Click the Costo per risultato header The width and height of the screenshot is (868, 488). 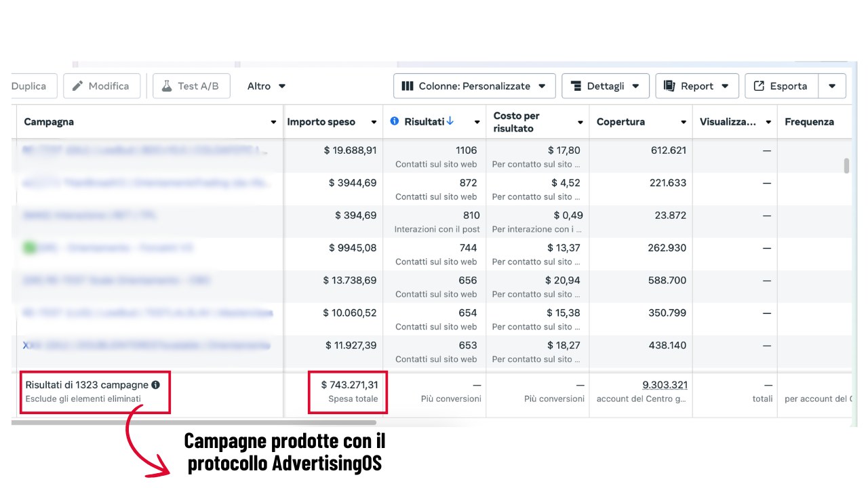(517, 122)
